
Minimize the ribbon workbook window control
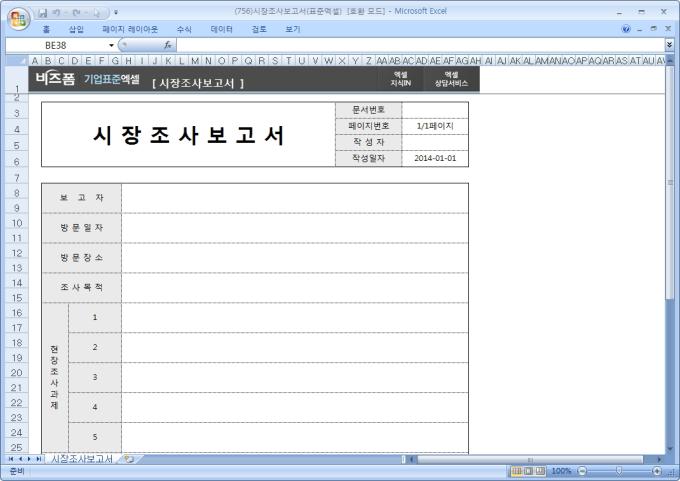640,29
